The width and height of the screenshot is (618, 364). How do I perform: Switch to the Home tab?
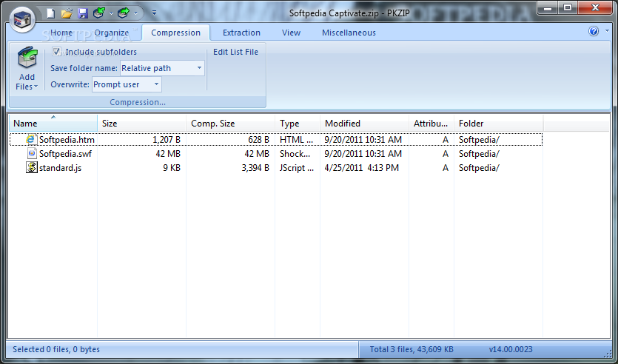pos(61,33)
